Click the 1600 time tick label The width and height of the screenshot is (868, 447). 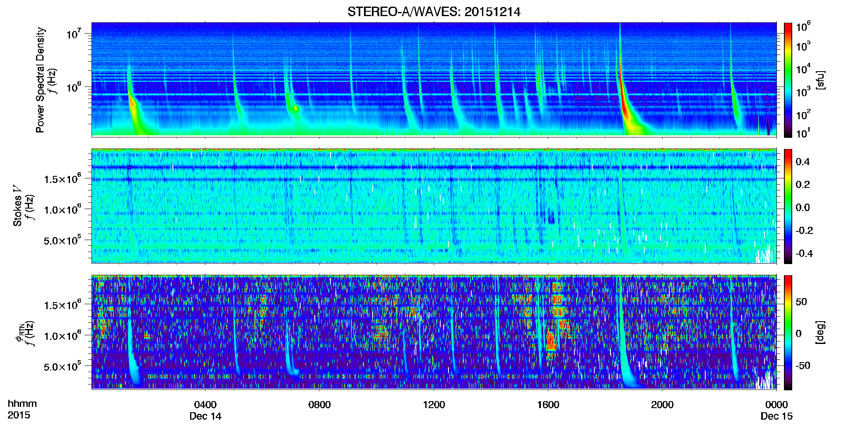(548, 405)
